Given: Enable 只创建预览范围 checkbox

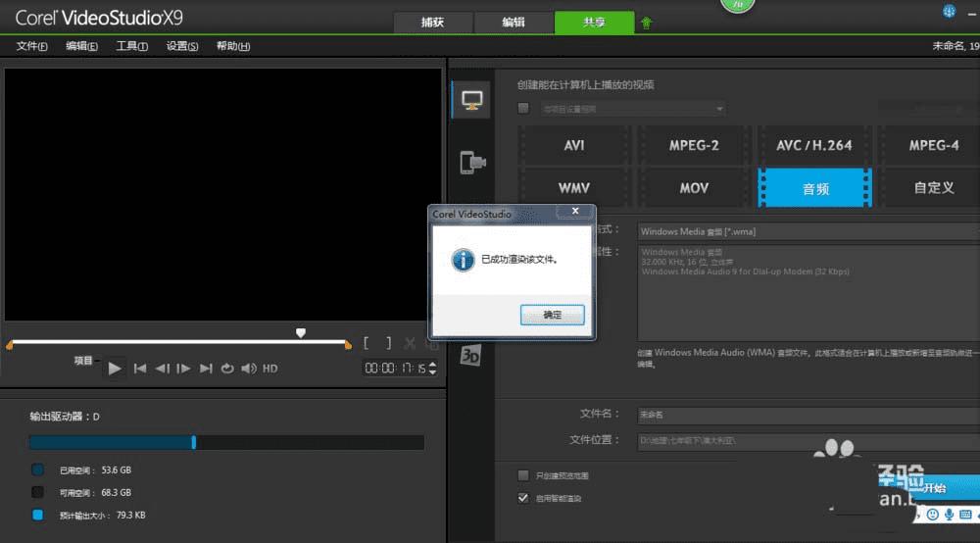Looking at the screenshot, I should point(523,475).
